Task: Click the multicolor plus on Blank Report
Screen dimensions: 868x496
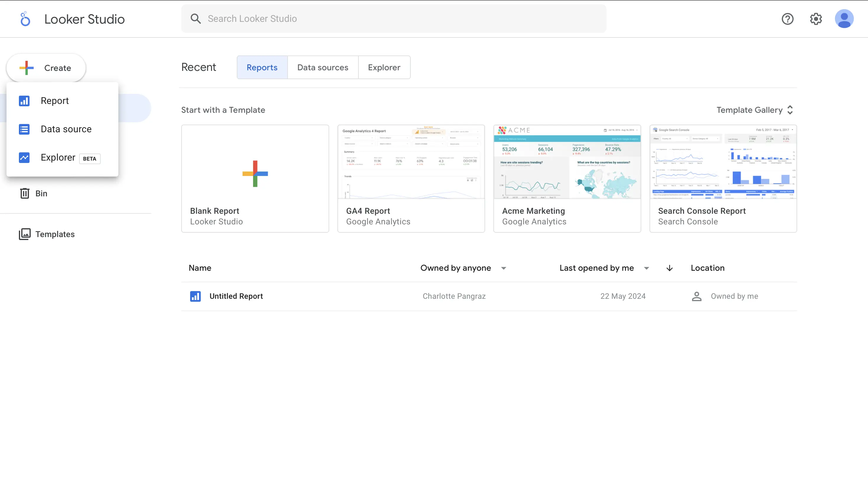Action: pos(255,174)
